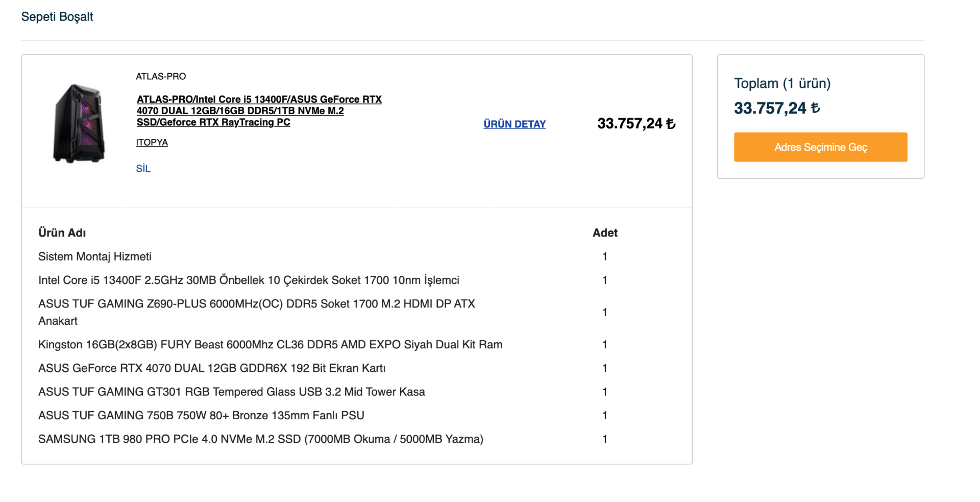
Task: Open the ATLAS-PRO PC product thumbnail
Action: 79,123
